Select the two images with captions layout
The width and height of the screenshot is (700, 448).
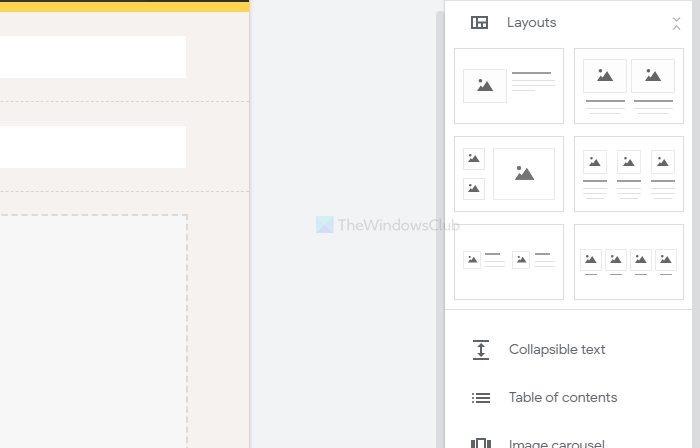(628, 86)
